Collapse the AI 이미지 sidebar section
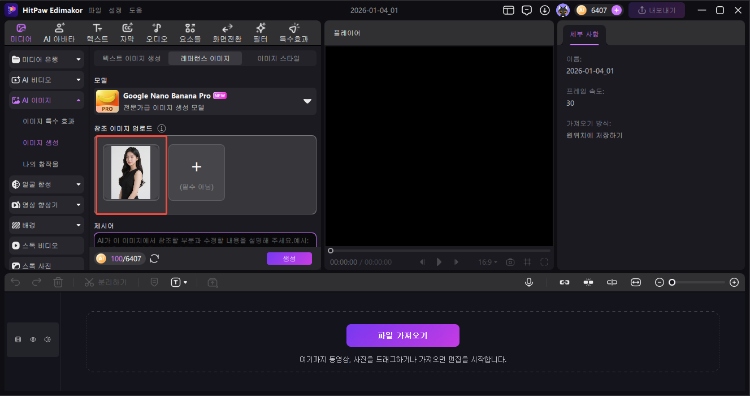Screen dimensions: 750x396 [x=46, y=100]
